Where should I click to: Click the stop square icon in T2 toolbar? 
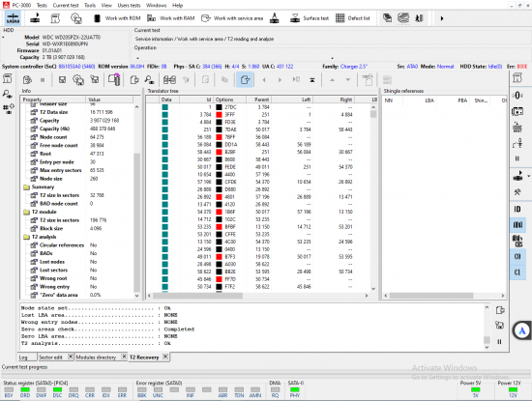click(43, 80)
